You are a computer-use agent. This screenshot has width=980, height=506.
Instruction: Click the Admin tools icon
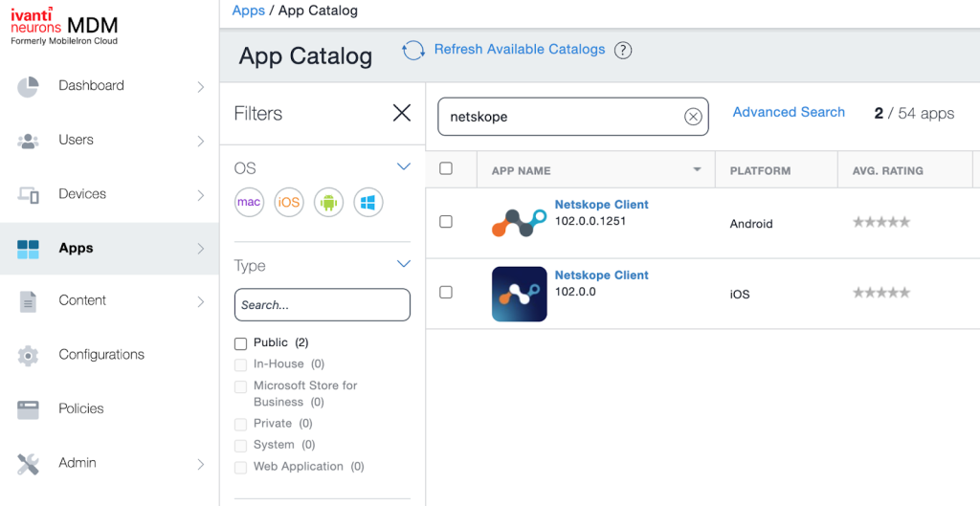pos(28,464)
